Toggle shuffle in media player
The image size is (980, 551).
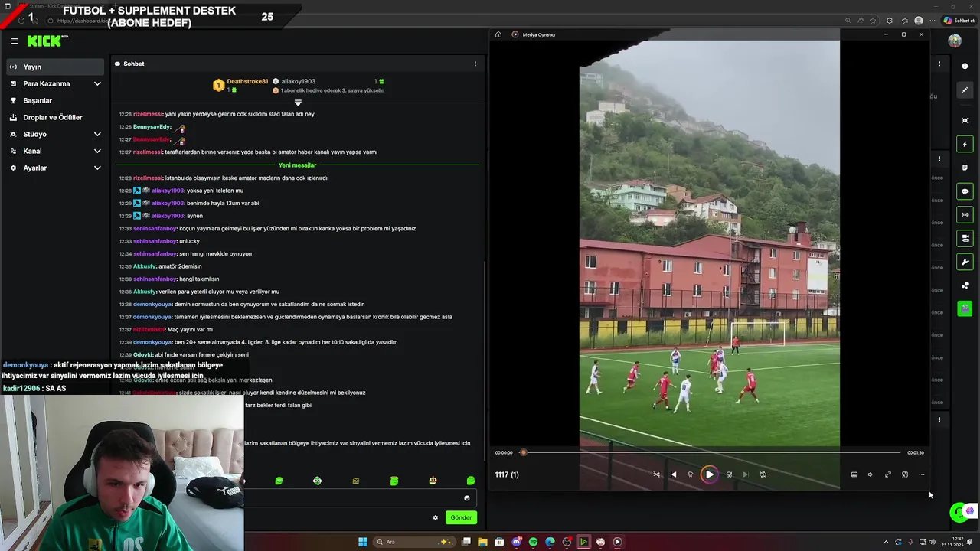coord(656,474)
